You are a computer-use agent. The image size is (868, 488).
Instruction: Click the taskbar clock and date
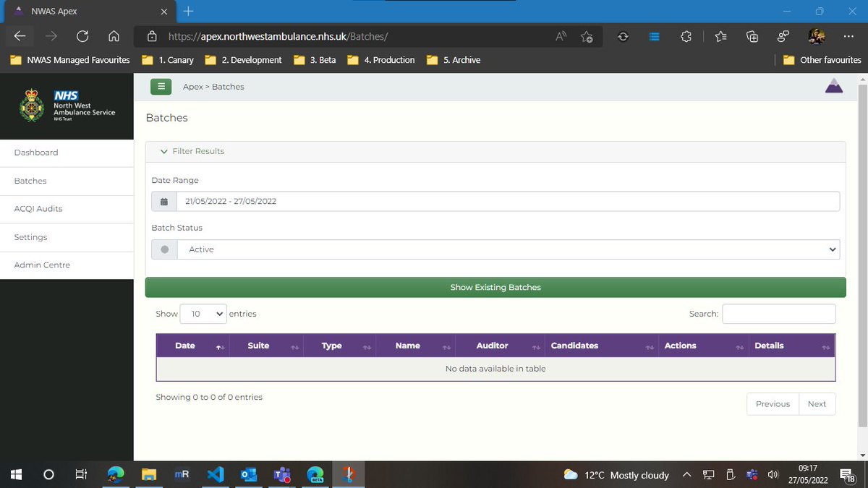point(807,475)
